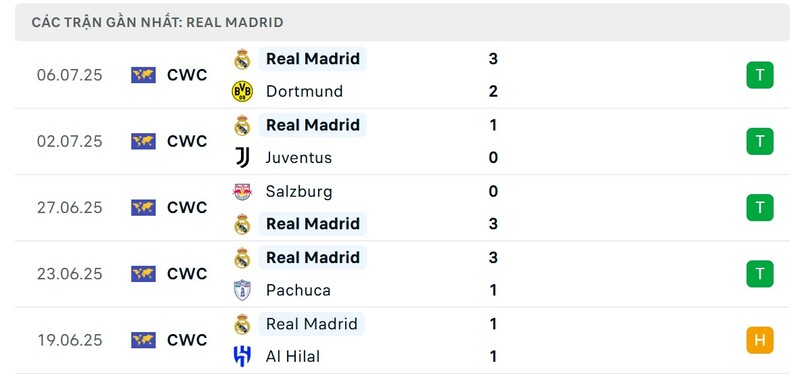Click the Pachuca club crest icon
The width and height of the screenshot is (800, 374).
tap(242, 290)
